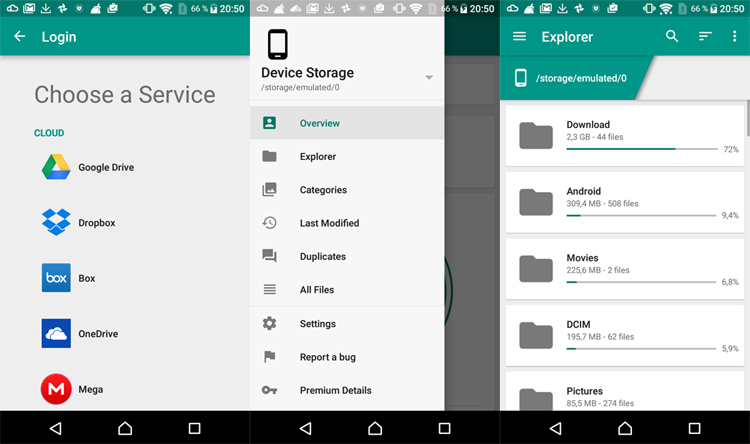
Task: Tap Android back button under the drawer screen
Action: click(305, 428)
